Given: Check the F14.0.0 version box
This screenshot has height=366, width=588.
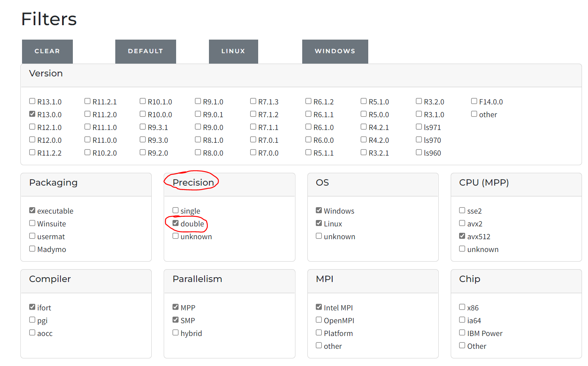Looking at the screenshot, I should (x=474, y=101).
